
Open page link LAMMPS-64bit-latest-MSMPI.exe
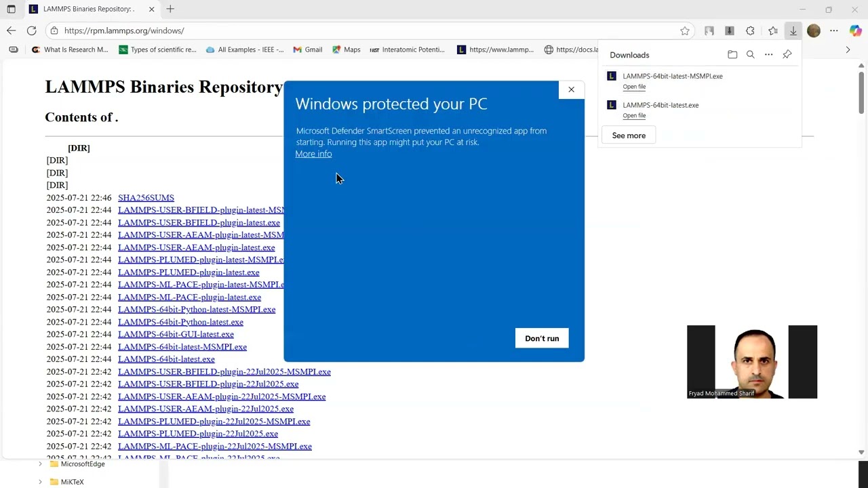click(x=182, y=347)
